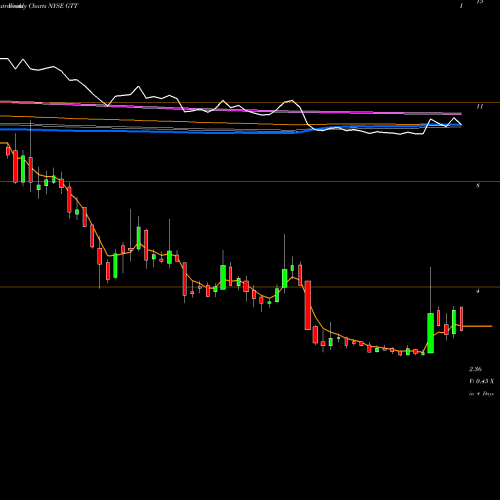Viewport: 500px width, 500px height.
Task: Select the '4' price axis label
Action: [x=478, y=291]
